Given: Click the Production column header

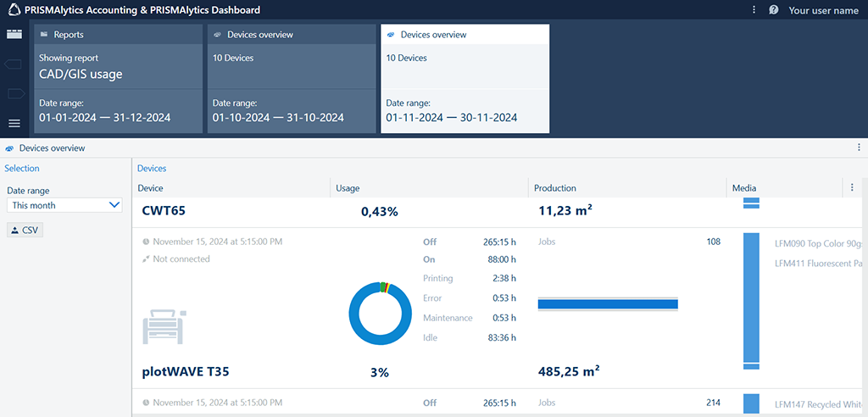Looking at the screenshot, I should click(555, 188).
